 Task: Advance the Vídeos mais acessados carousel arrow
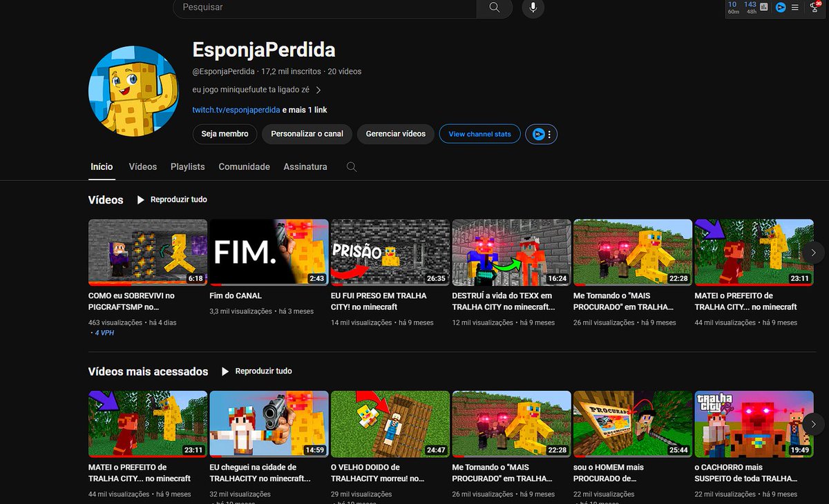tap(813, 424)
